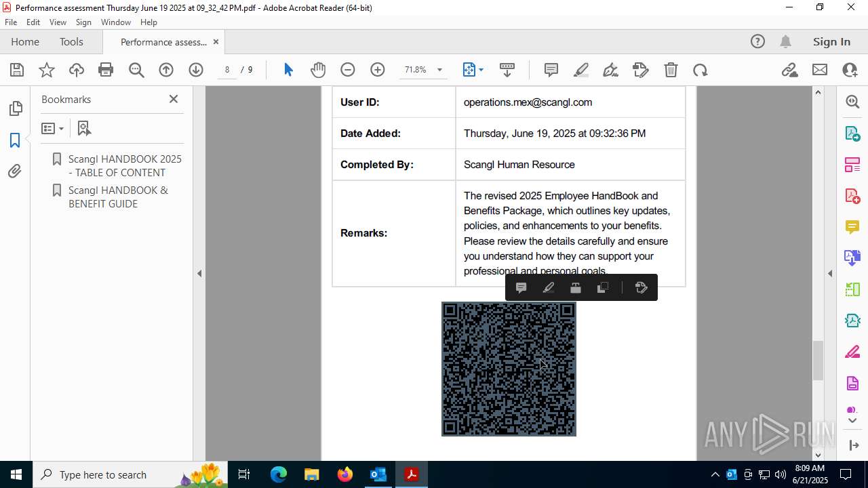The image size is (868, 488).
Task: Activate the hand pan tool
Action: [318, 70]
